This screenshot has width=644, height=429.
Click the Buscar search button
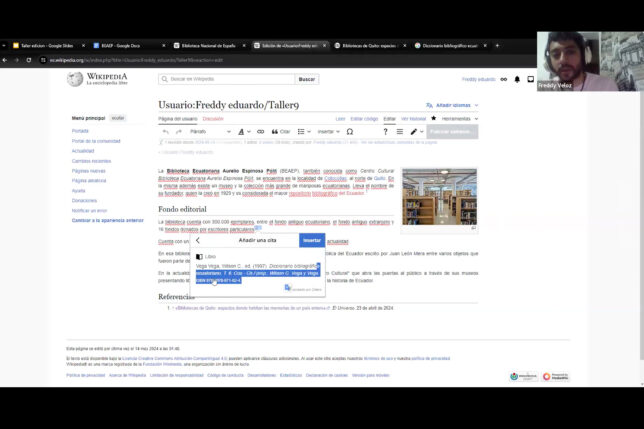click(306, 79)
